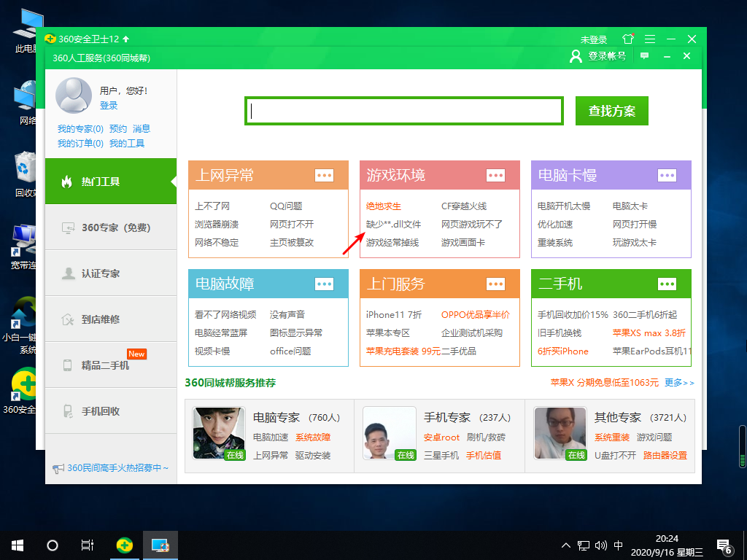
Task: Click the skin (shirt) icon in title bar
Action: (x=628, y=39)
